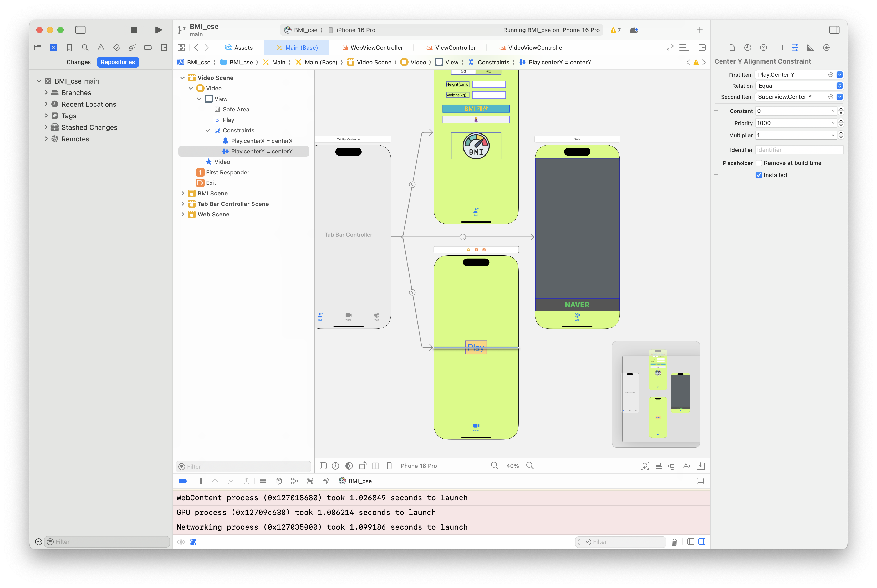Click the zoom in magnifier in canvas bar
The image size is (877, 588).
tap(530, 466)
